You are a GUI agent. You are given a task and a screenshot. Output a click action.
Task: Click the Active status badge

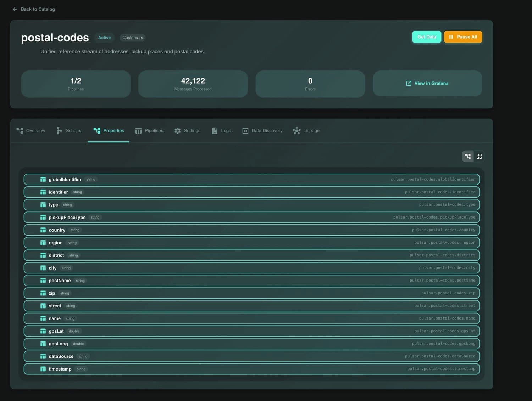[104, 38]
